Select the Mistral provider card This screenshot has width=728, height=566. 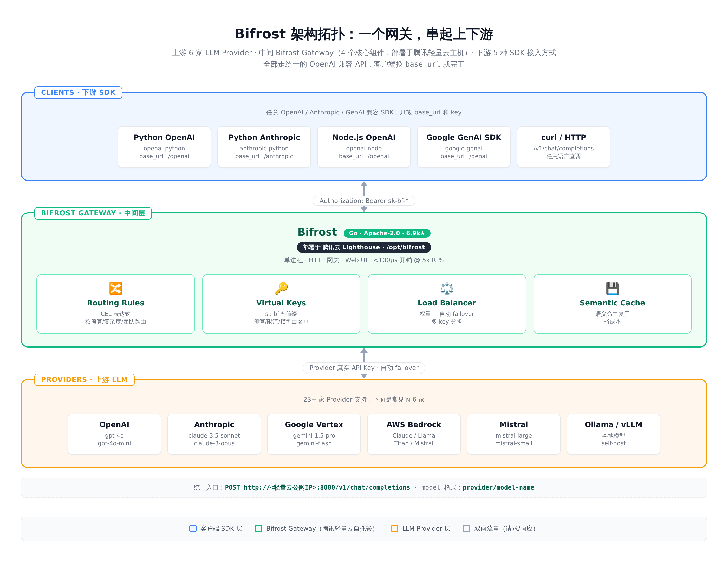pyautogui.click(x=514, y=434)
